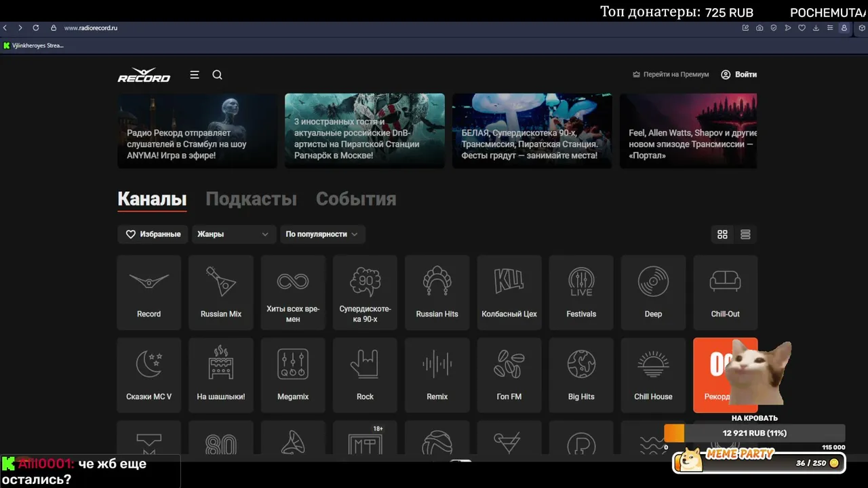Open the По популярности sort dropdown

pos(323,234)
